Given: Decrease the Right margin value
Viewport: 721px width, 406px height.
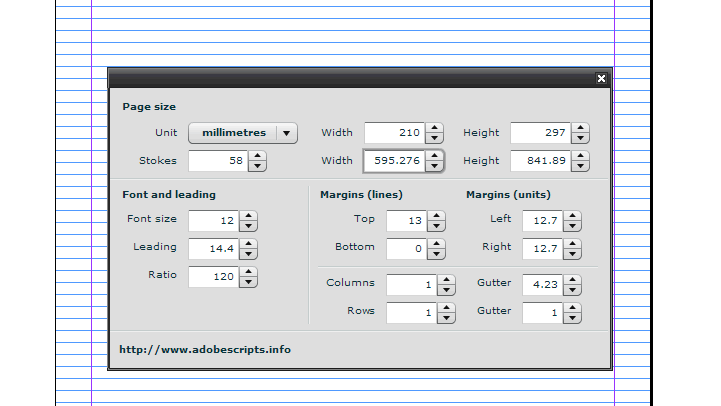Looking at the screenshot, I should coord(572,254).
